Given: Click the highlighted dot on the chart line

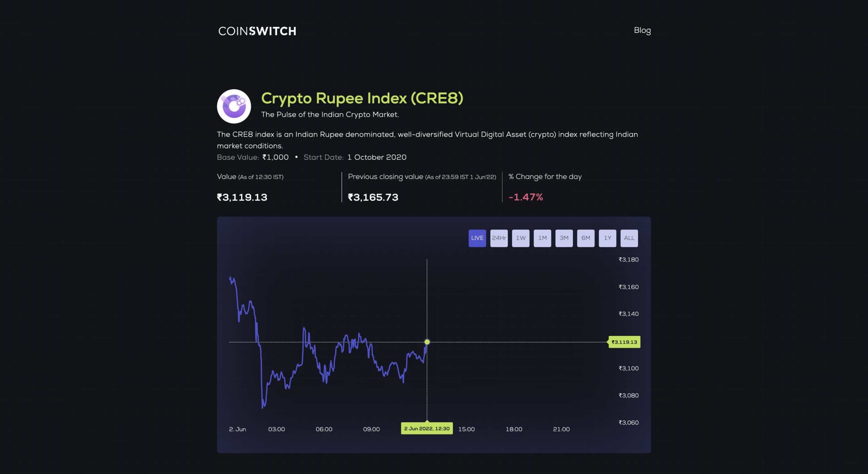Looking at the screenshot, I should [427, 342].
